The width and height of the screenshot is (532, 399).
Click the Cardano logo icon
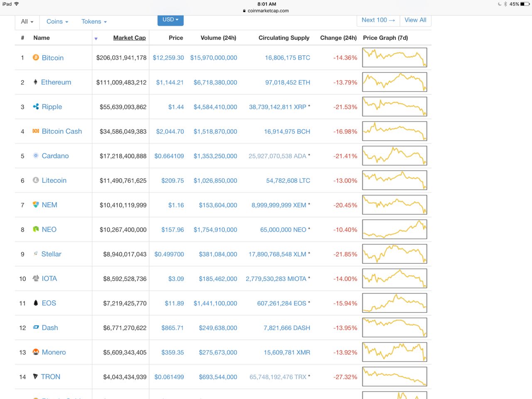(36, 156)
